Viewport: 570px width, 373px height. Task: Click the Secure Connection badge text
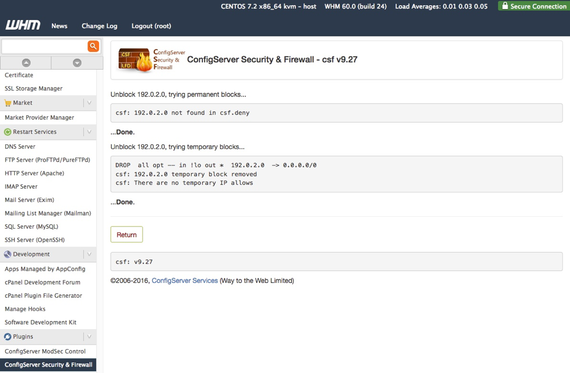(538, 6)
